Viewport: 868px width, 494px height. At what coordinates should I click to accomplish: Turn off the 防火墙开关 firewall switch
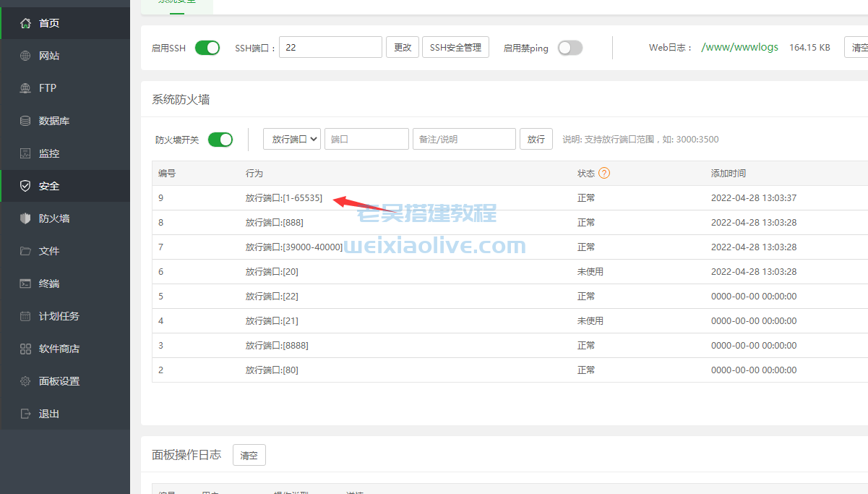click(221, 138)
